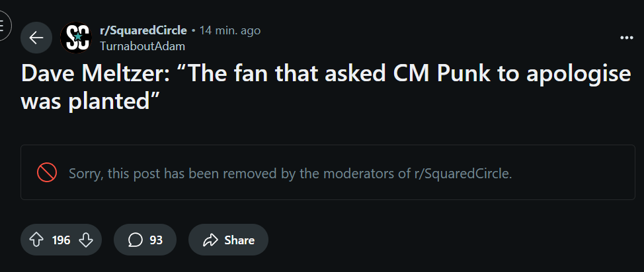Viewport: 644px width, 272px height.
Task: Click the back arrow button
Action: [36, 38]
